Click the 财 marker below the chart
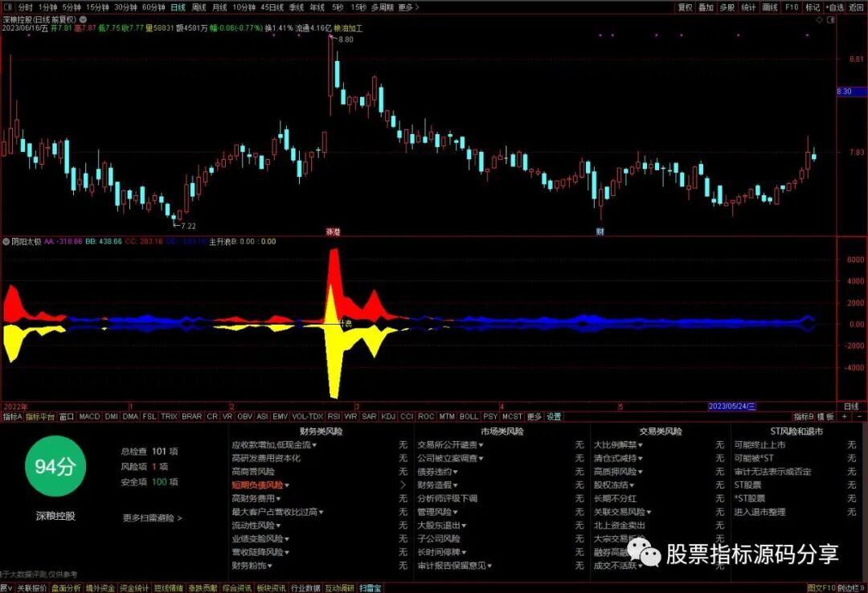 tap(600, 231)
